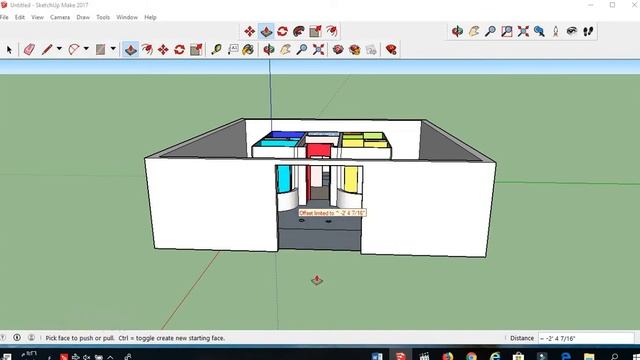Image resolution: width=640 pixels, height=360 pixels.
Task: Pick Move in the Getting Started toolbar
Action: click(163, 50)
